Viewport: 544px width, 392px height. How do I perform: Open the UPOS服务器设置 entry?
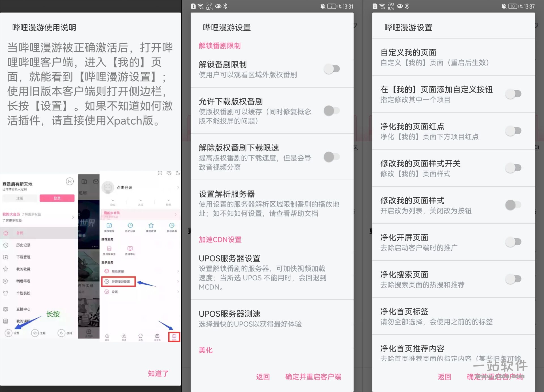coord(272,272)
